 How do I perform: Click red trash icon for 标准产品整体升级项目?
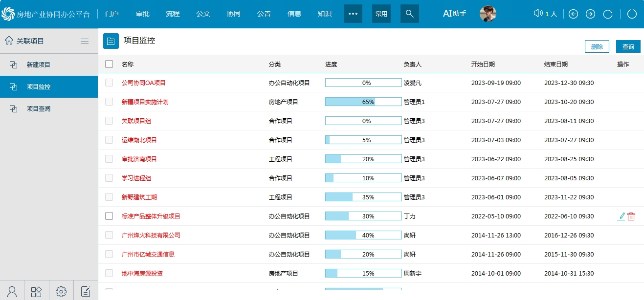631,216
